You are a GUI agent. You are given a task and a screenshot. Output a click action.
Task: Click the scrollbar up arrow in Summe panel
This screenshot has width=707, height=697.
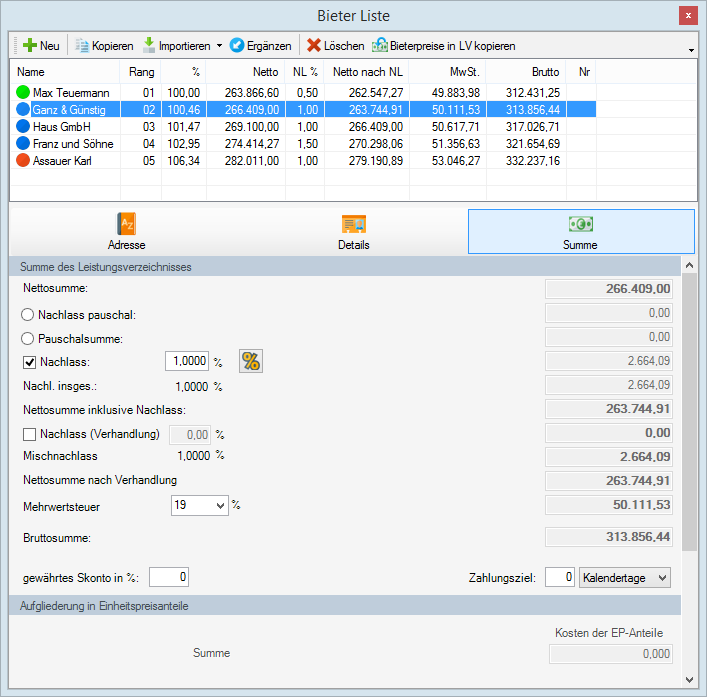[689, 266]
